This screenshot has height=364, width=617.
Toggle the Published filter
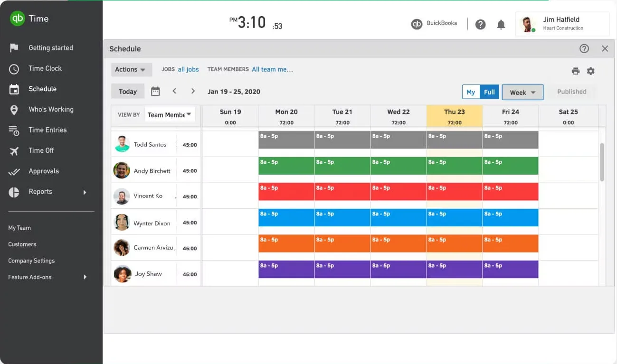(572, 92)
